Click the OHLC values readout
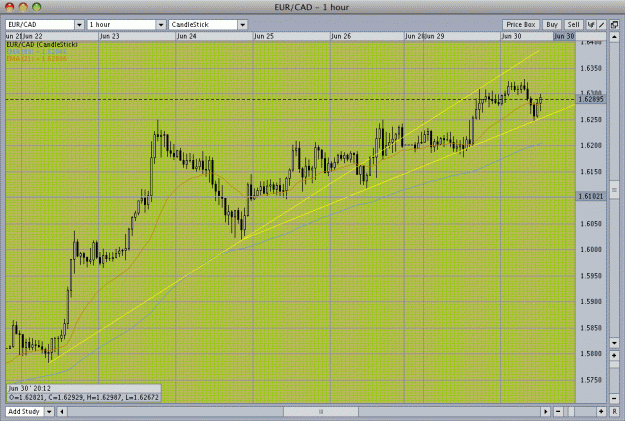625x421 pixels. tap(84, 397)
